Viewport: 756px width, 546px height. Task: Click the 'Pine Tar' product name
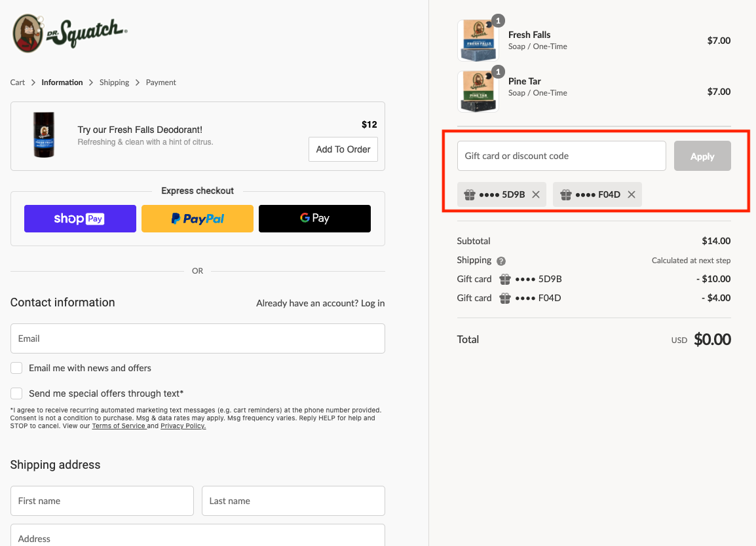point(524,81)
